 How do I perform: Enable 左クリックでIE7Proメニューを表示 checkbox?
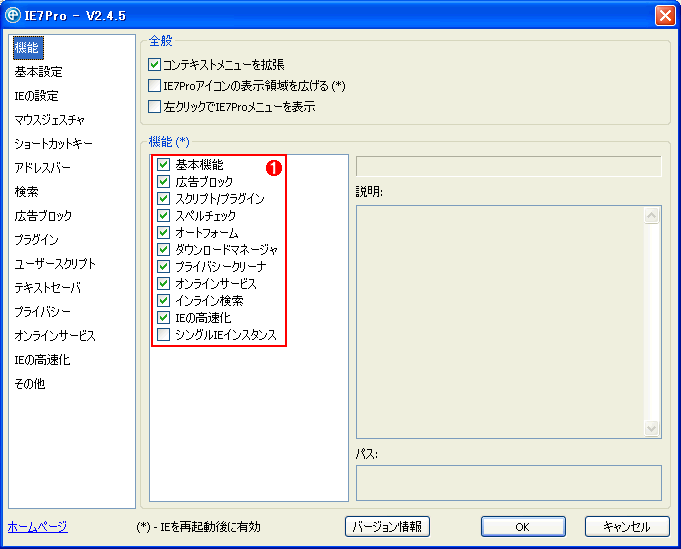pyautogui.click(x=154, y=106)
